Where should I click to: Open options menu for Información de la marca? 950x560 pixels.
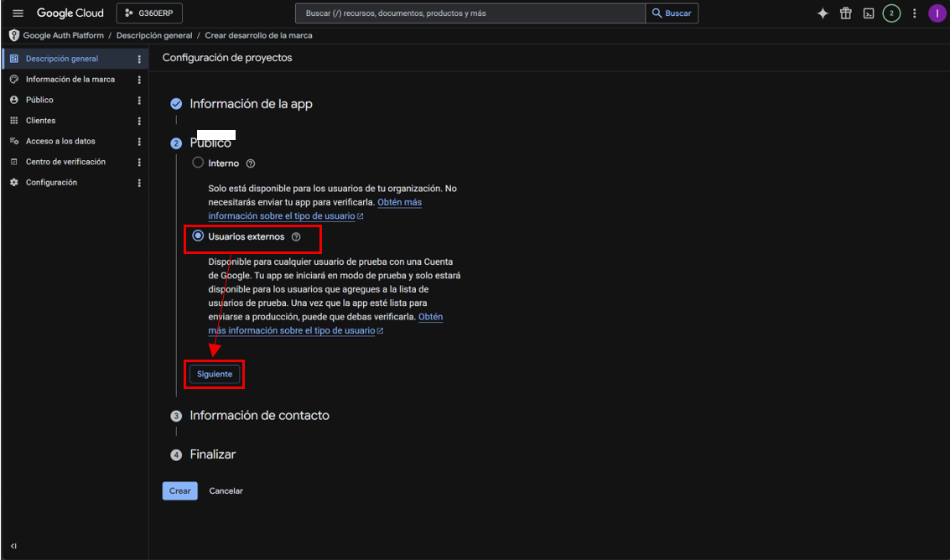pos(139,80)
